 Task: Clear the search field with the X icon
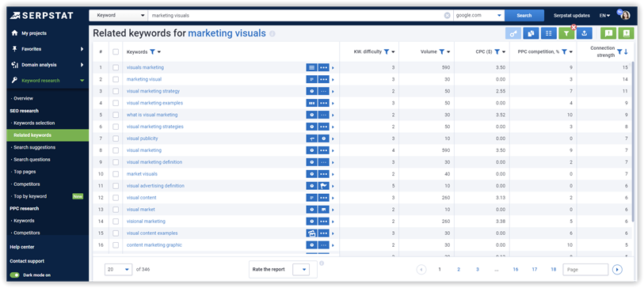coord(447,16)
